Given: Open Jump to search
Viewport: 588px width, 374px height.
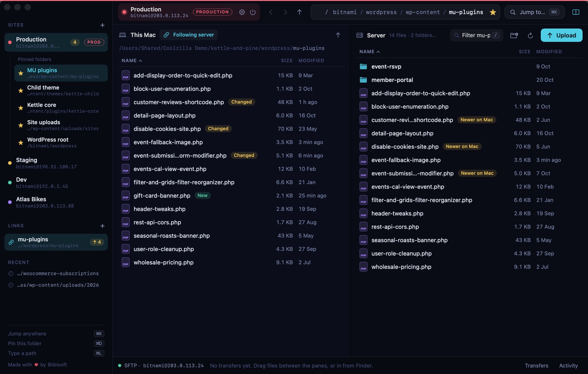Looking at the screenshot, I should point(535,12).
